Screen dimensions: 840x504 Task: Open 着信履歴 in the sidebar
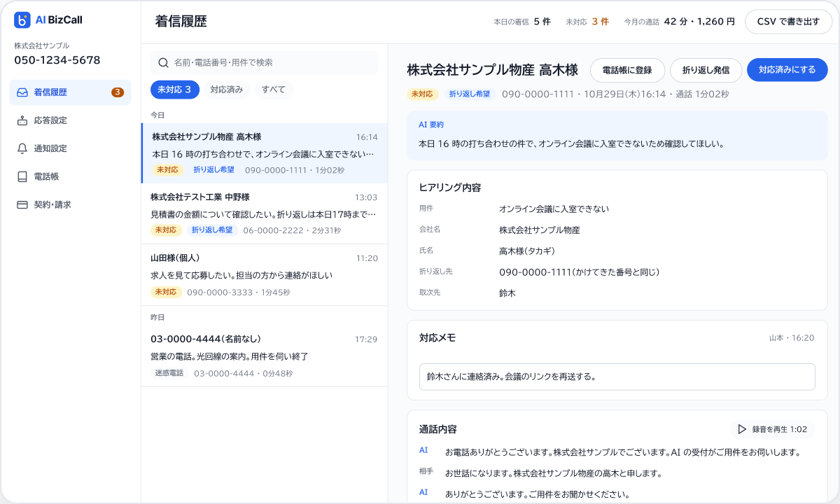click(70, 92)
